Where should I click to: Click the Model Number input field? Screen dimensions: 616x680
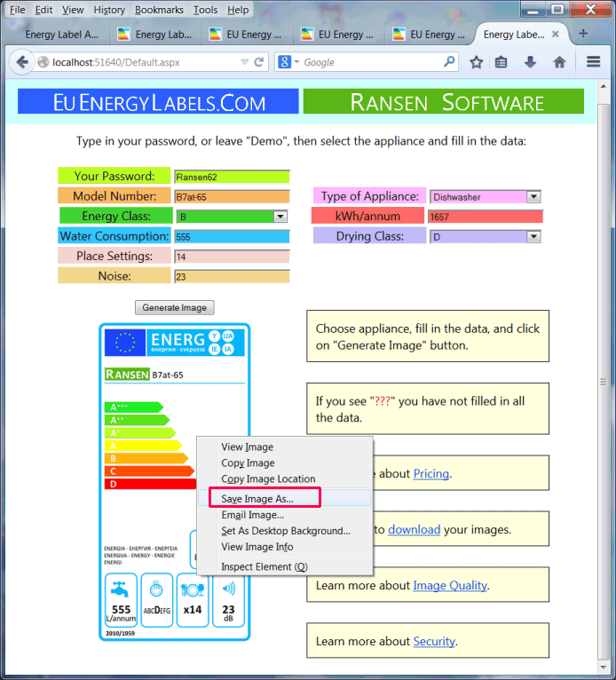click(232, 197)
